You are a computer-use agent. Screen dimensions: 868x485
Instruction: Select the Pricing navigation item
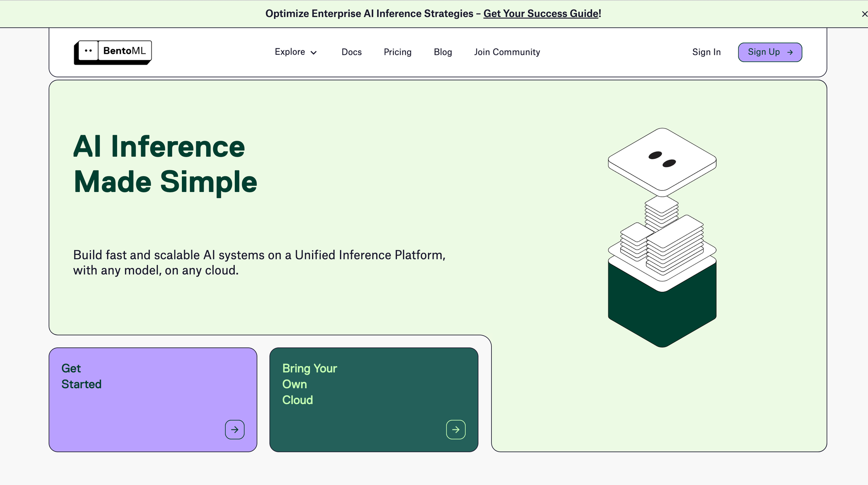398,52
